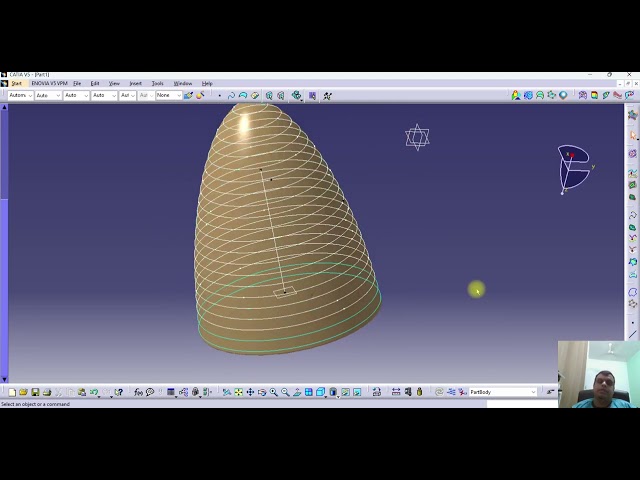The height and width of the screenshot is (480, 640).
Task: Click the Apply Material sphere icon top right
Action: point(563,96)
